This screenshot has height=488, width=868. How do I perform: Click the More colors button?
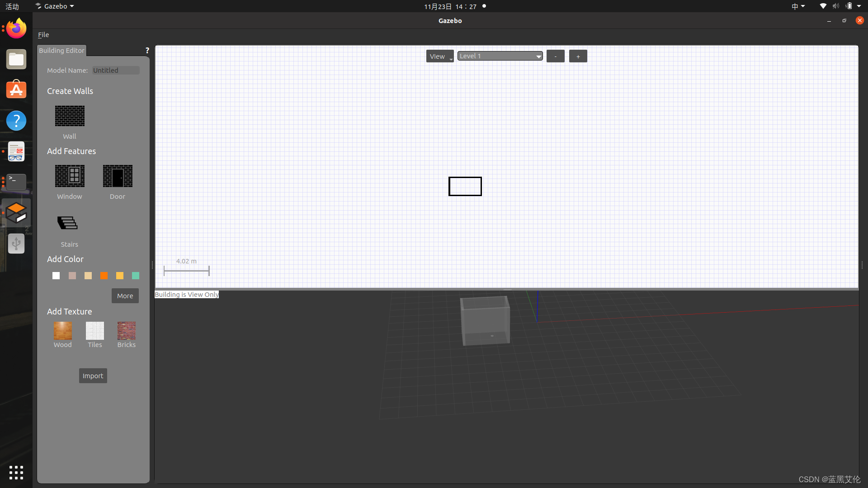pyautogui.click(x=125, y=296)
